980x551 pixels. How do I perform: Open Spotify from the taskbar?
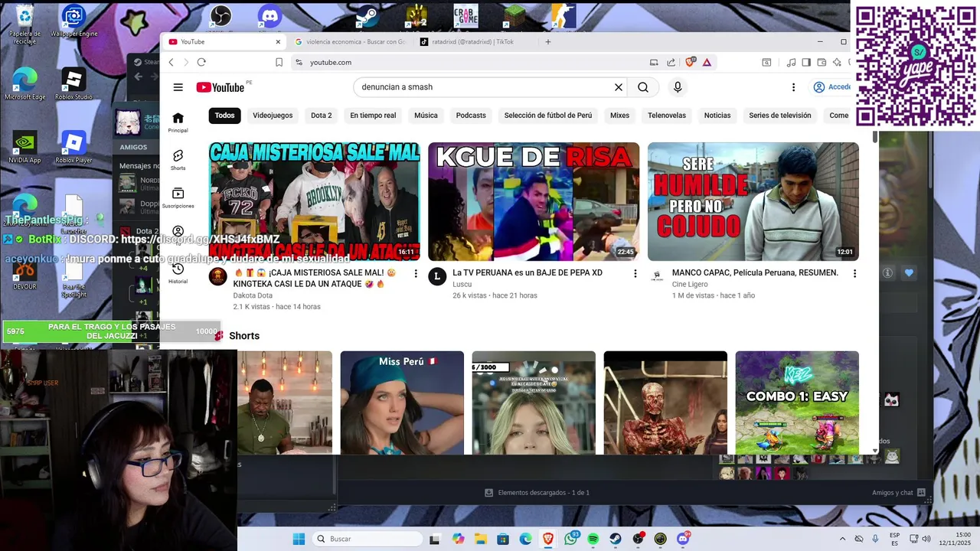[593, 539]
